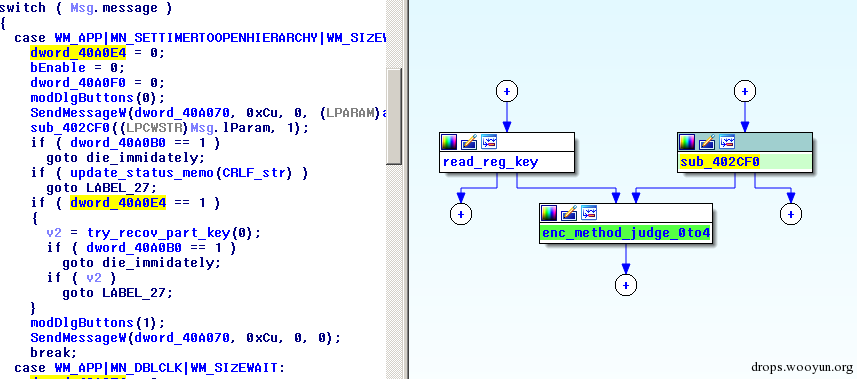Select the read_reg_key node label
The width and height of the screenshot is (857, 379).
click(x=490, y=162)
